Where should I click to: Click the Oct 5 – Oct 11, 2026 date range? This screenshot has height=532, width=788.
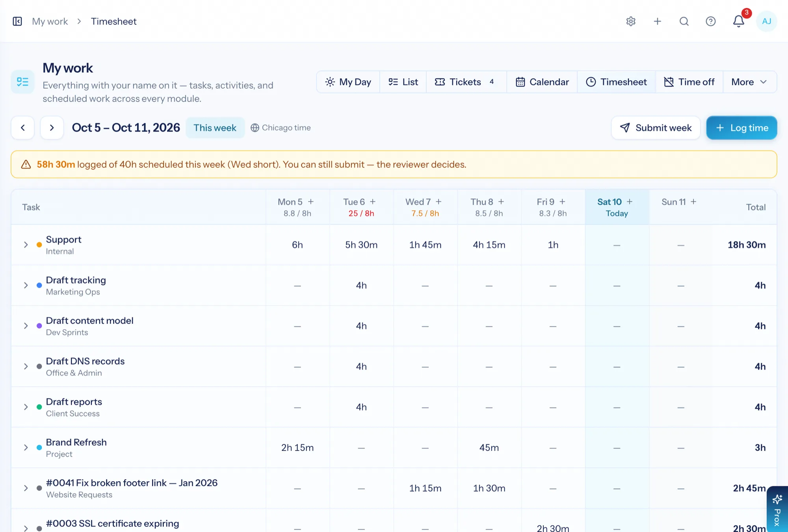[126, 128]
